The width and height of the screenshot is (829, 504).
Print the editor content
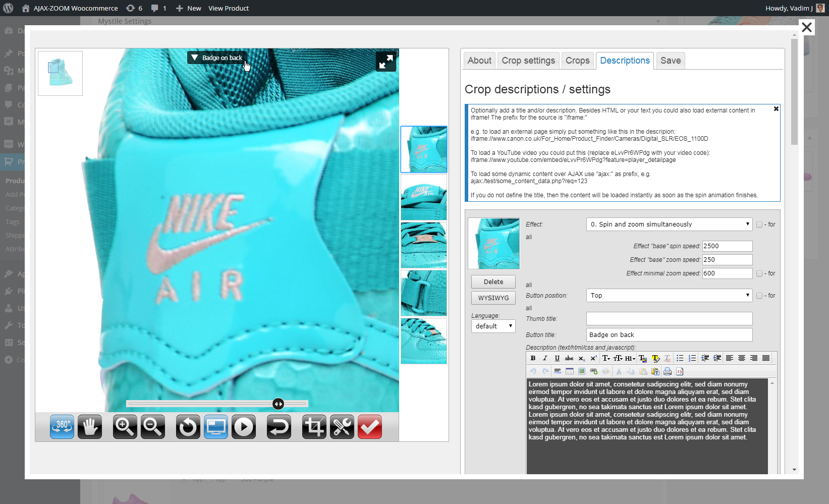point(668,371)
